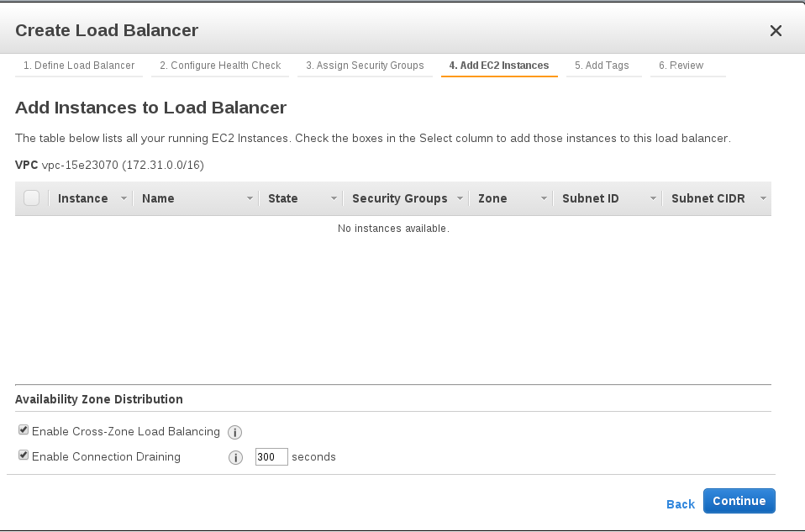Screen dimensions: 805x532
Task: Switch to Configure Health Check step
Action: pyautogui.click(x=220, y=66)
